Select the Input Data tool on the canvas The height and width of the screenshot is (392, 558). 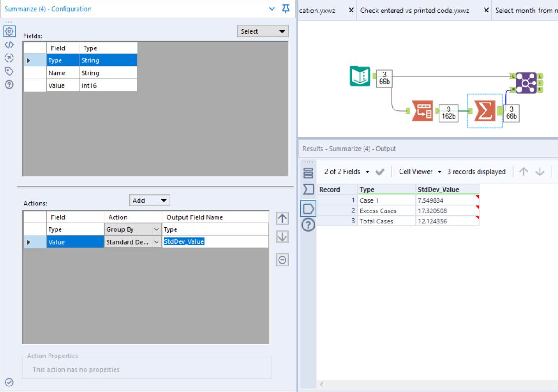[x=360, y=76]
